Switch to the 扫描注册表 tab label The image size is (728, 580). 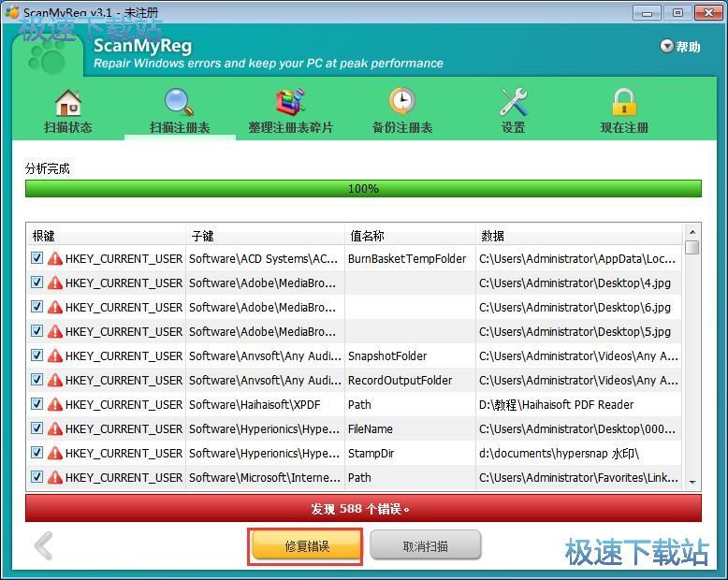[x=180, y=127]
